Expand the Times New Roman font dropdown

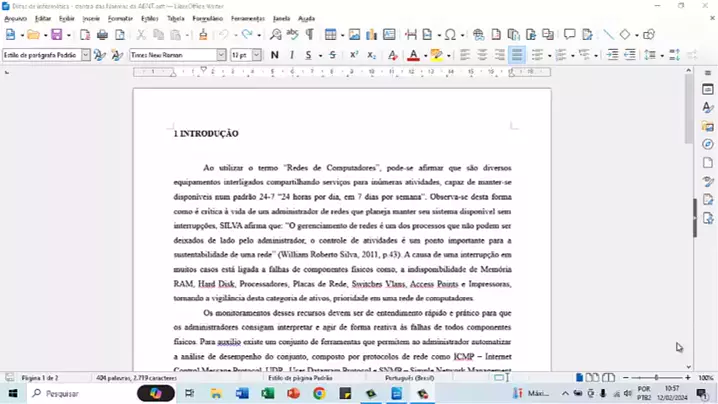221,55
